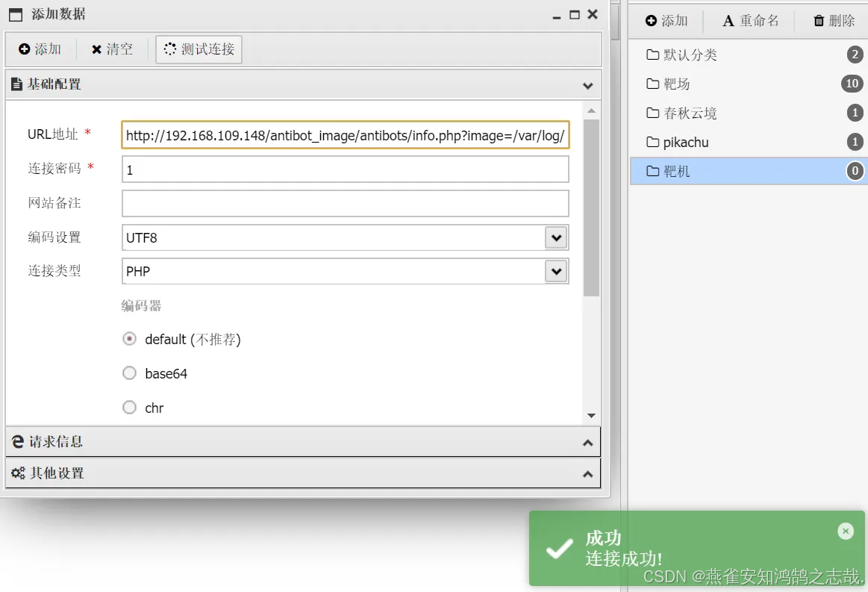Click the folder icon beside 靶机

(652, 171)
